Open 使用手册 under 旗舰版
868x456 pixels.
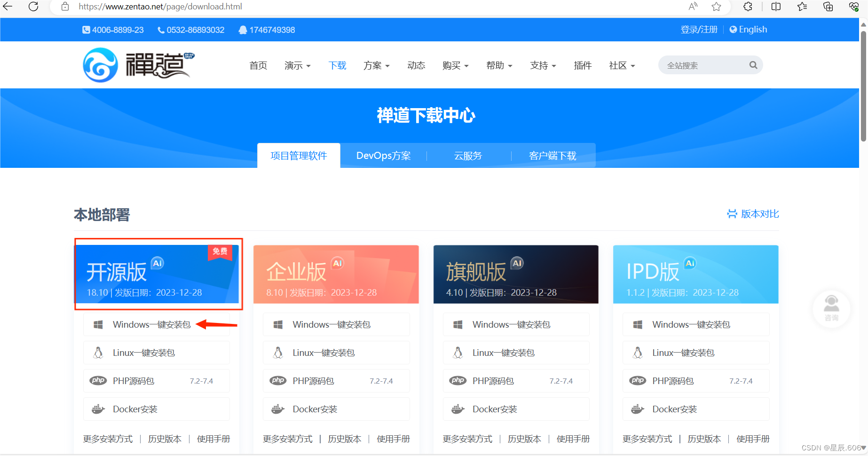click(x=573, y=439)
